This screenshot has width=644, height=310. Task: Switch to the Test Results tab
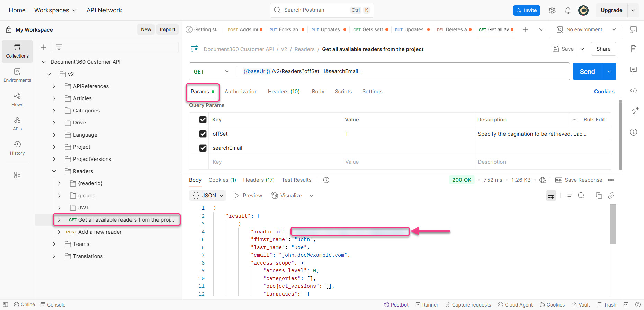click(296, 180)
